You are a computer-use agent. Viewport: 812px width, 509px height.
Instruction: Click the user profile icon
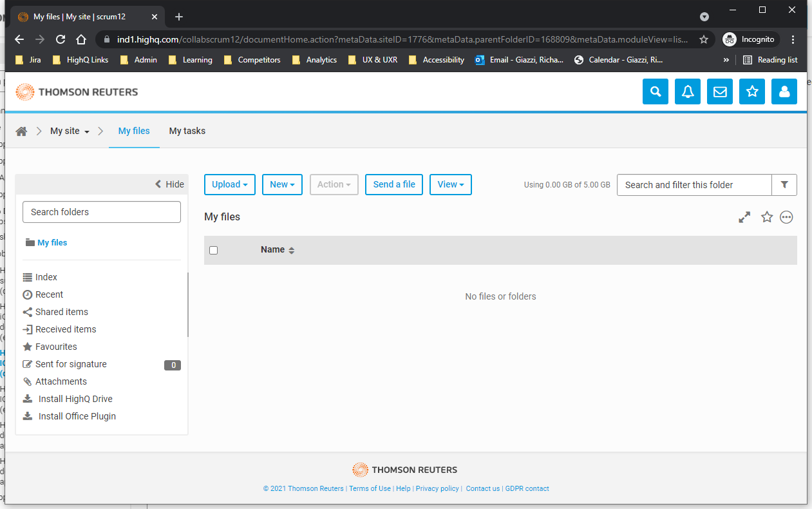click(784, 91)
